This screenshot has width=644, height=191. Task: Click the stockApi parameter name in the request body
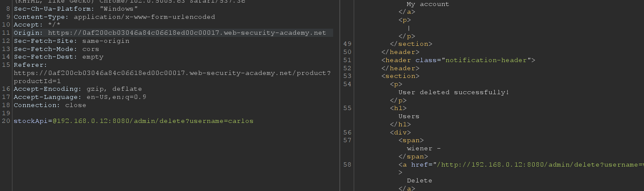tap(30, 121)
